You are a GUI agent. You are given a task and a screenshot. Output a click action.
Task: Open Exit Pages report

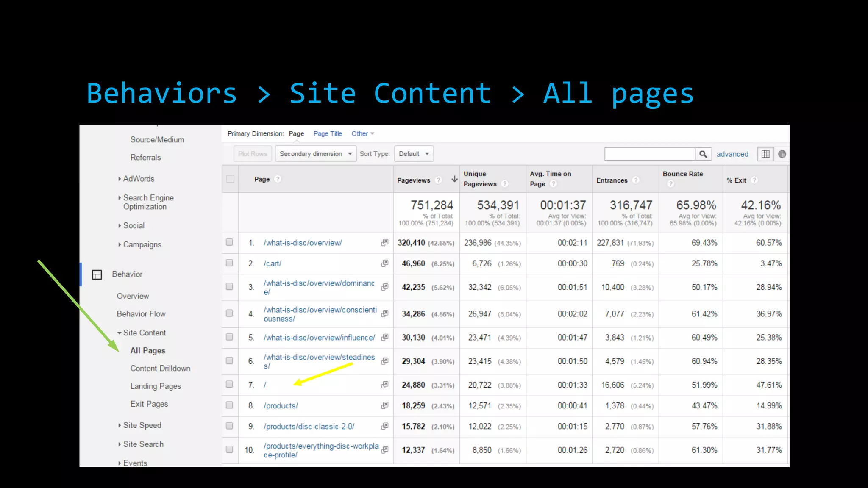[149, 405]
